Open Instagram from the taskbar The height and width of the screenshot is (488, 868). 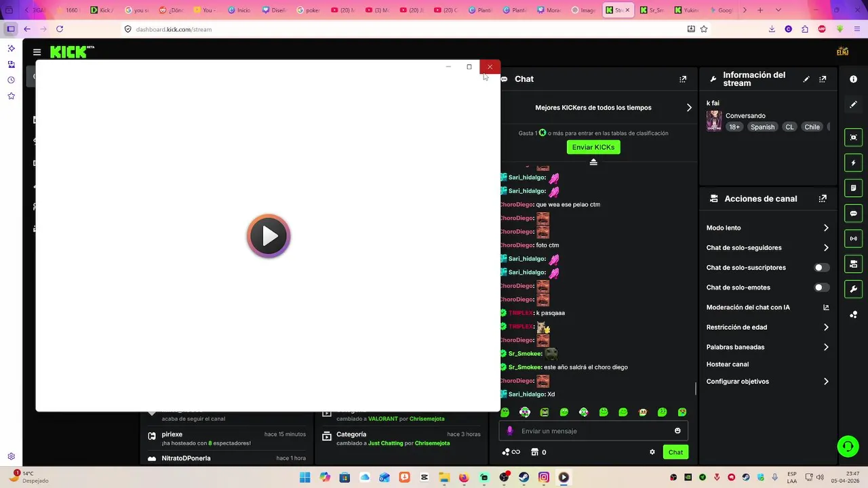click(544, 477)
